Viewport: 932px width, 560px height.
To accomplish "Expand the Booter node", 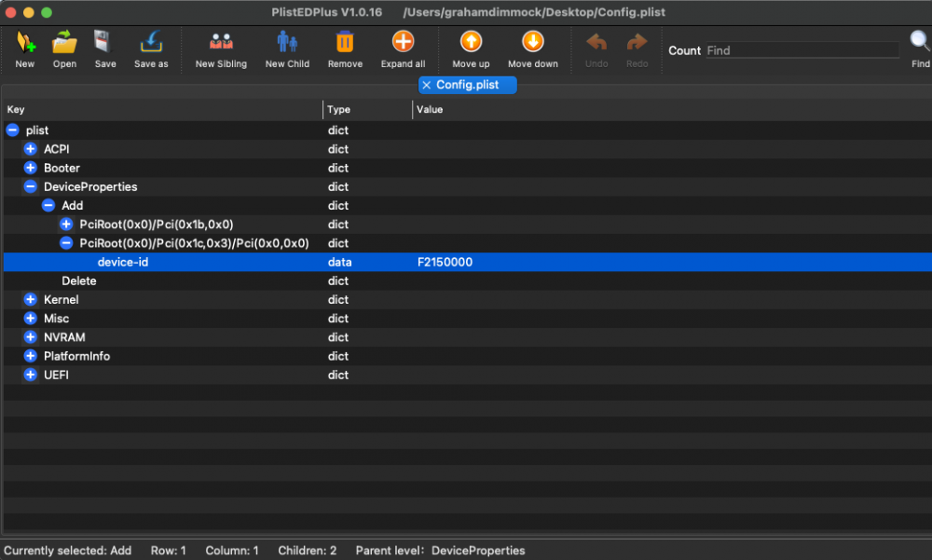I will click(31, 168).
